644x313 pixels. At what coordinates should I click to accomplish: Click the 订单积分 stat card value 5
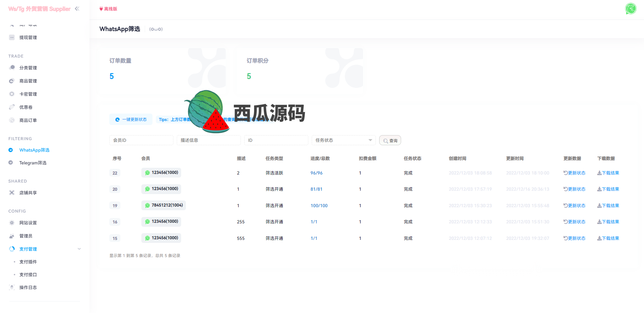click(249, 76)
